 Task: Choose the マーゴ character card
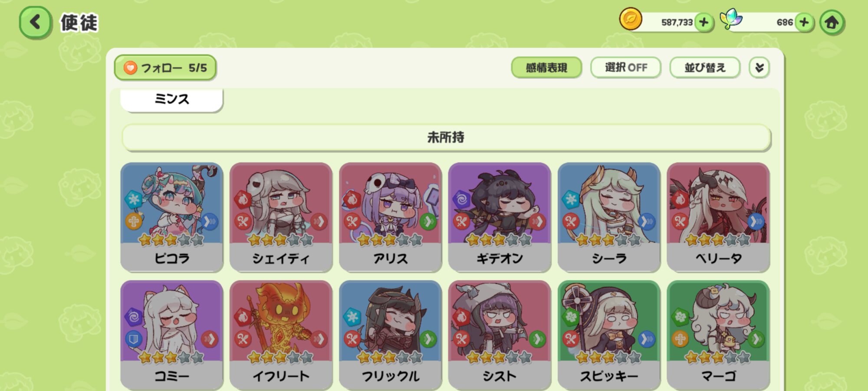pos(718,335)
